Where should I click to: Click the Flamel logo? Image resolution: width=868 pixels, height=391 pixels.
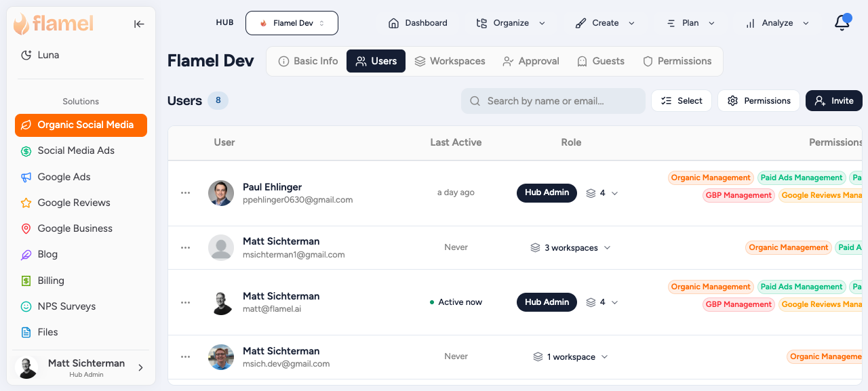pyautogui.click(x=54, y=24)
